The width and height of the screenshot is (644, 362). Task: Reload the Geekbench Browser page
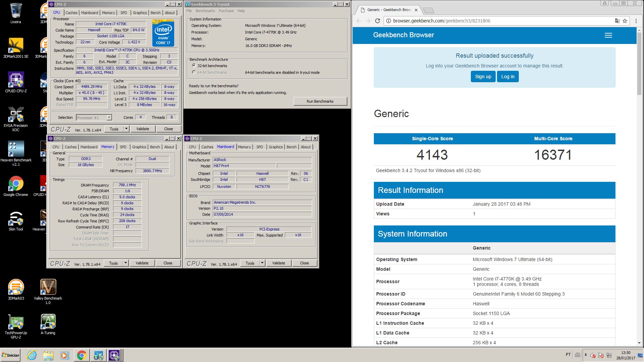coord(378,21)
